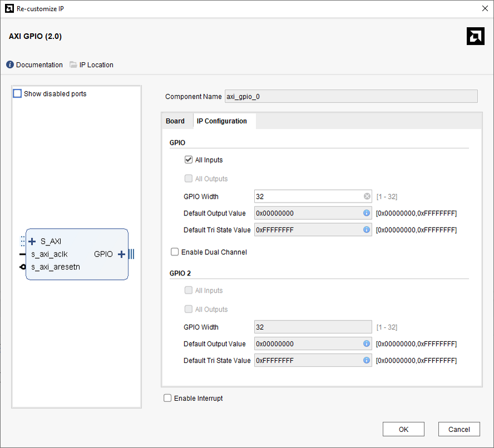Open IP Location folder icon
The height and width of the screenshot is (448, 494).
pyautogui.click(x=73, y=65)
